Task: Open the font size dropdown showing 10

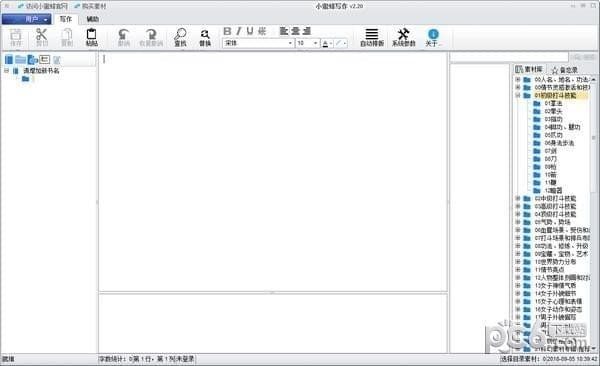Action: tap(308, 43)
